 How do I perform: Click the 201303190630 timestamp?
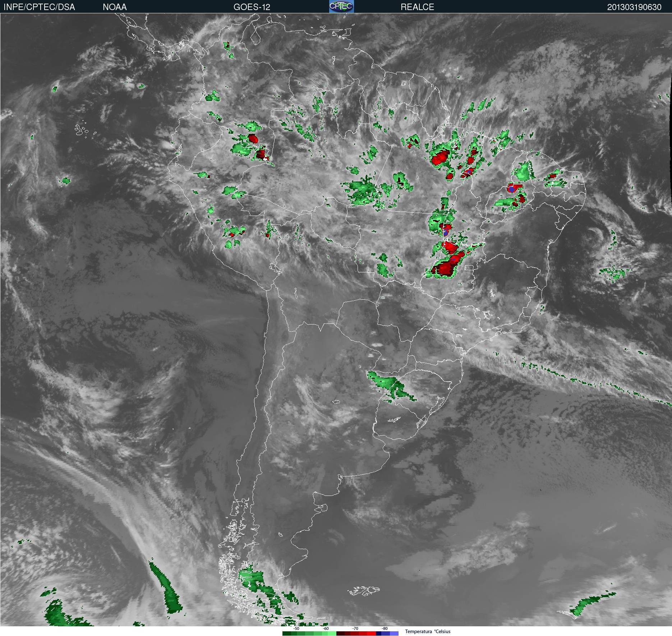click(x=634, y=7)
